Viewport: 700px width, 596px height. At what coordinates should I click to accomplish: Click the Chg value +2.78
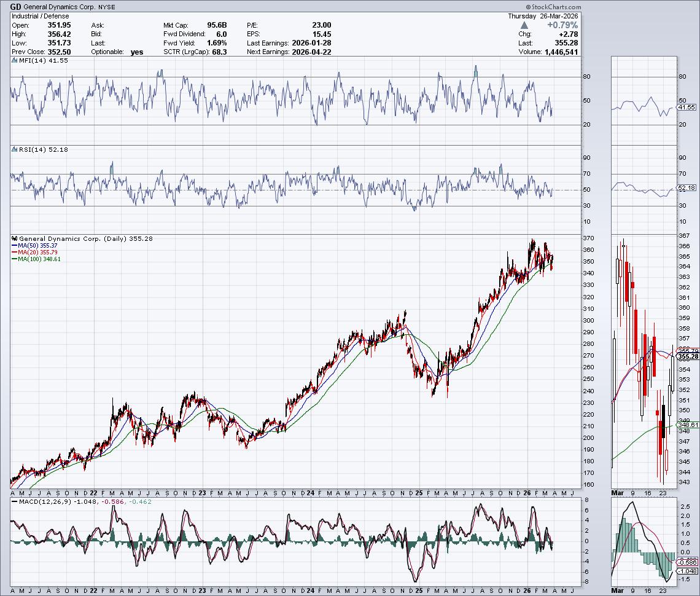569,34
